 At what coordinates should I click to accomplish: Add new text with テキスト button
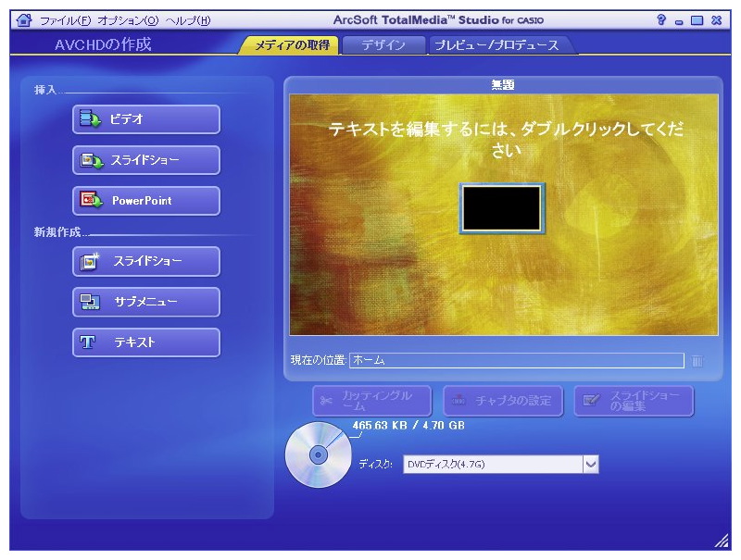click(146, 342)
